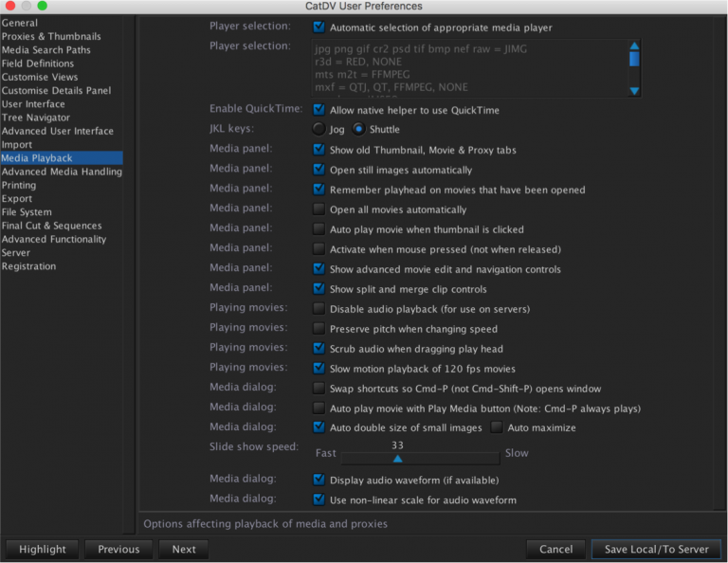Click the Highlight button
The height and width of the screenshot is (563, 728).
tap(43, 549)
